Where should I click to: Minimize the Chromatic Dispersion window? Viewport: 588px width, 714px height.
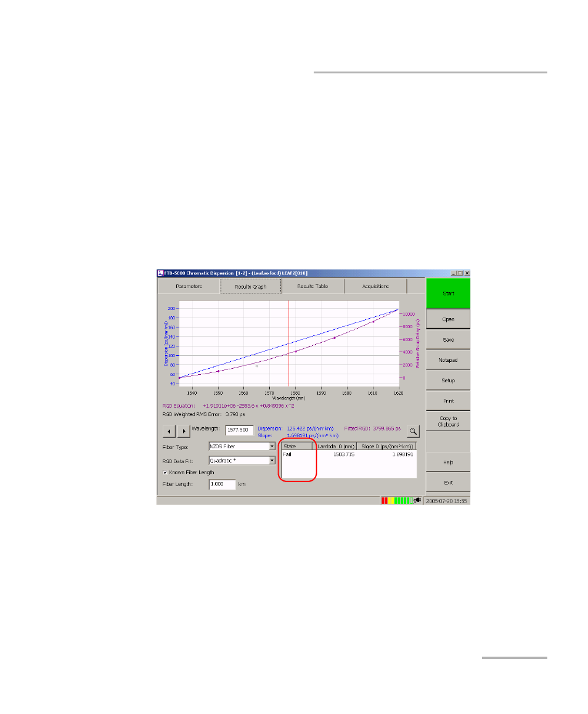click(x=454, y=273)
